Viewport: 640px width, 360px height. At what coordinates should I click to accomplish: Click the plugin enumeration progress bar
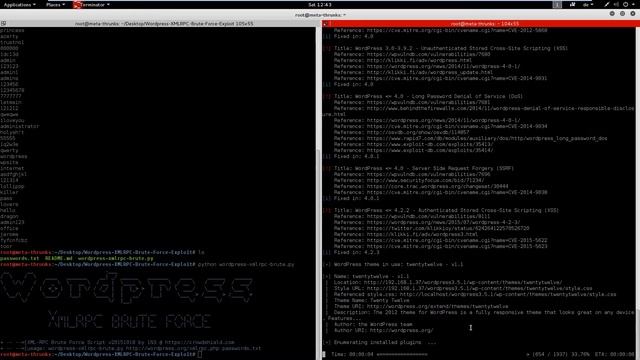coord(402,354)
